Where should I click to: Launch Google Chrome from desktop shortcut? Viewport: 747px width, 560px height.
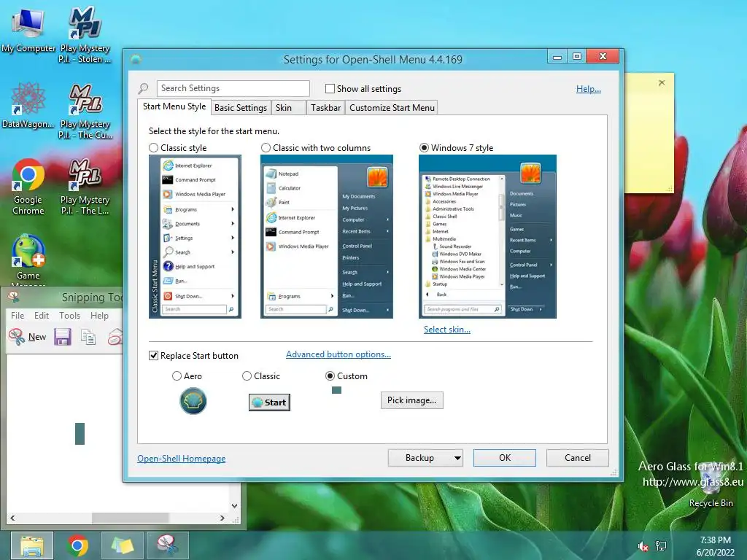pyautogui.click(x=28, y=187)
